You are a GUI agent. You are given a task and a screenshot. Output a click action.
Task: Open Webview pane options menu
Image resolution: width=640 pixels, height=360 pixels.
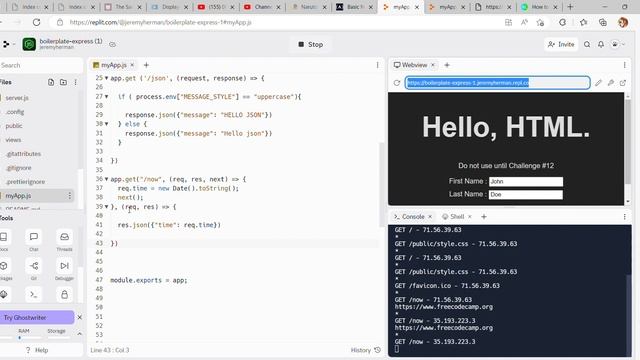click(x=624, y=65)
